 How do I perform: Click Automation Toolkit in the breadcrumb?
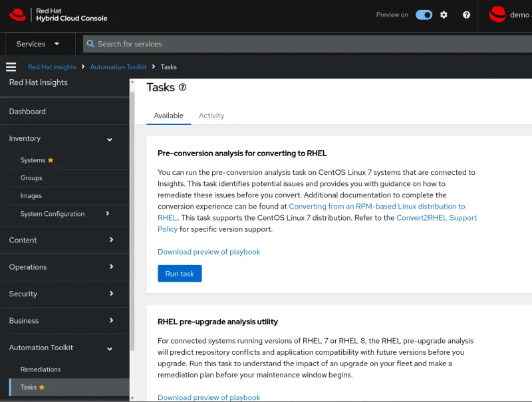coord(118,66)
